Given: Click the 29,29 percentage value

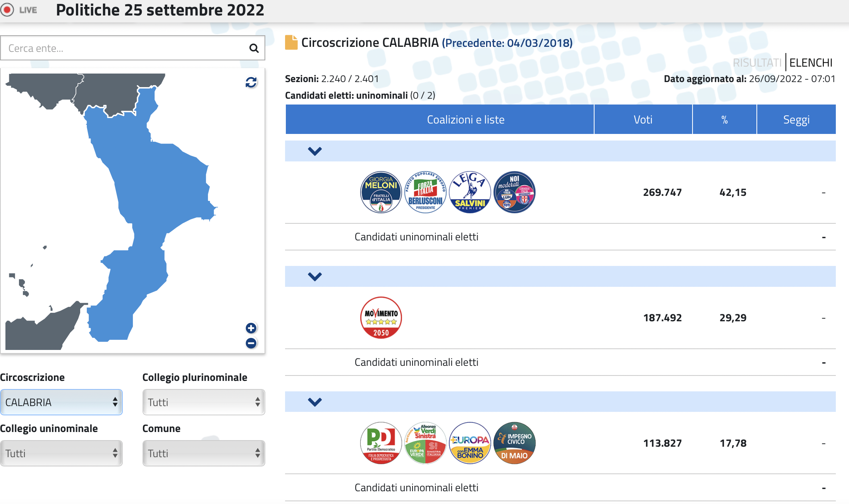Looking at the screenshot, I should (733, 318).
